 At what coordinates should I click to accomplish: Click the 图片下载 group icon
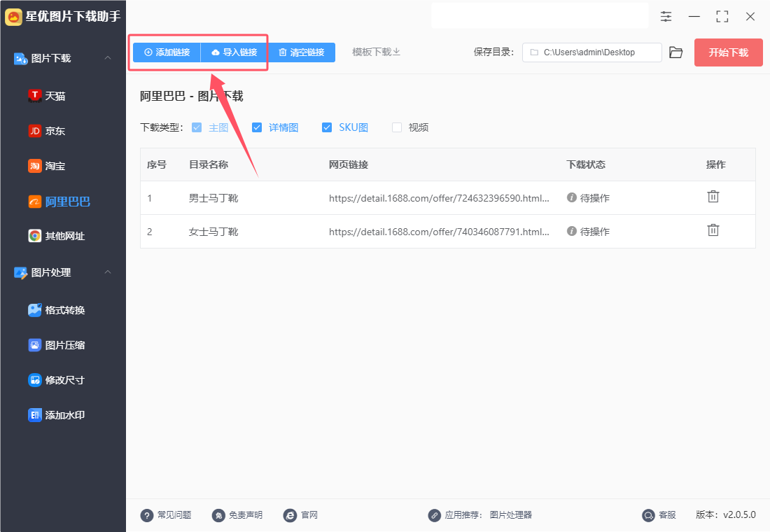tap(20, 59)
